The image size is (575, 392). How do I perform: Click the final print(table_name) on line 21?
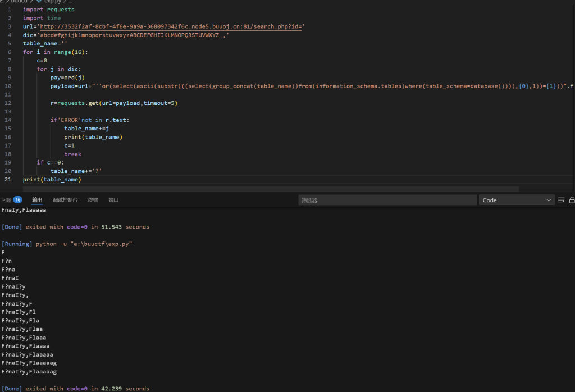[52, 179]
